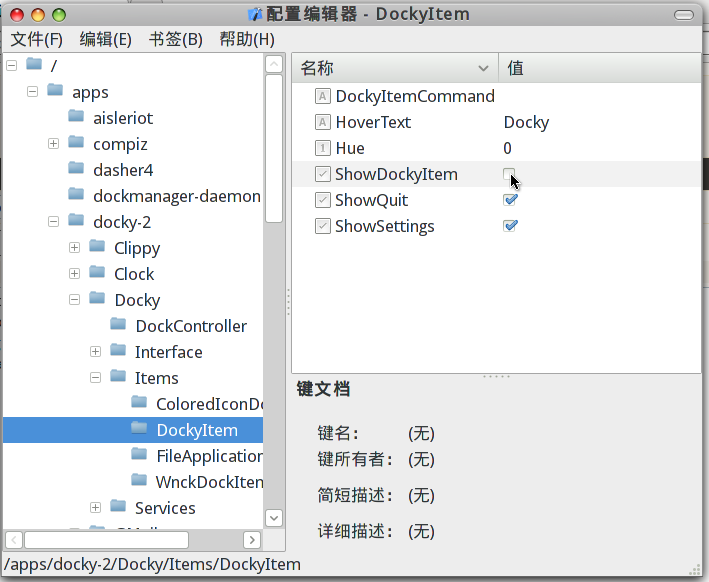
Task: Click the horizontal scroll left arrow
Action: (x=14, y=540)
